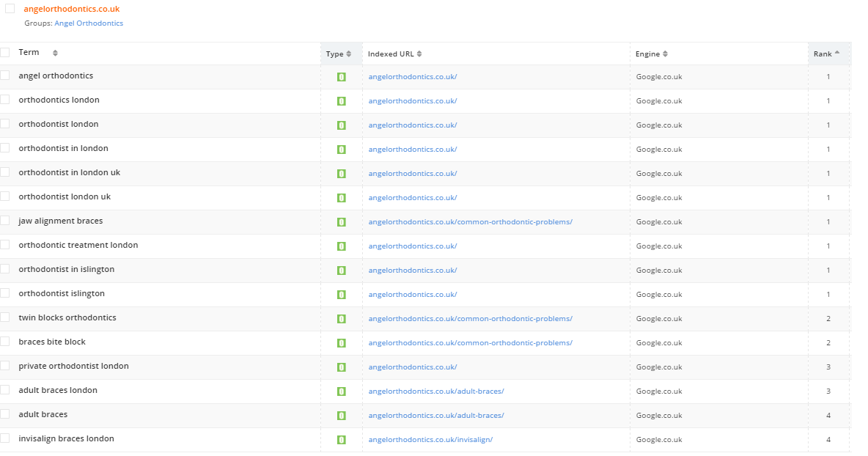This screenshot has height=456, width=868.
Task: Click type icon in twin blocks orthodontics row
Action: 341,319
